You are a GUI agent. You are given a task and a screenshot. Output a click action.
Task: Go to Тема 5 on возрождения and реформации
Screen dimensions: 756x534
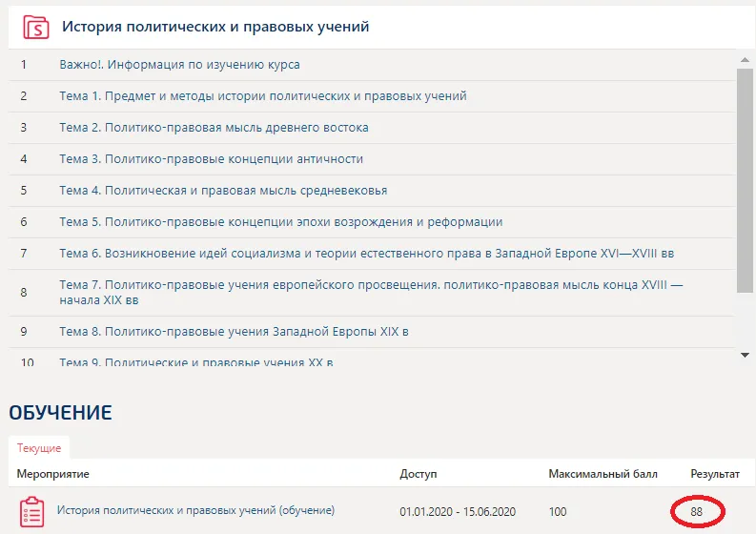click(280, 222)
